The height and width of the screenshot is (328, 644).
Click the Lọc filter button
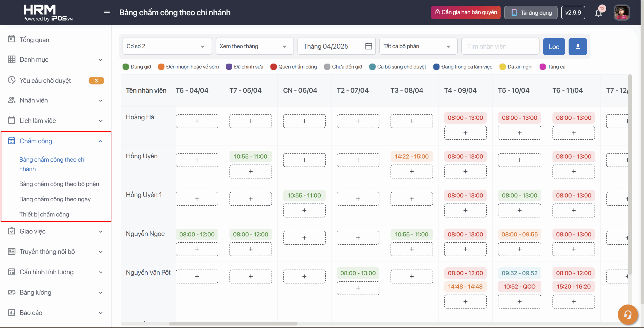554,47
